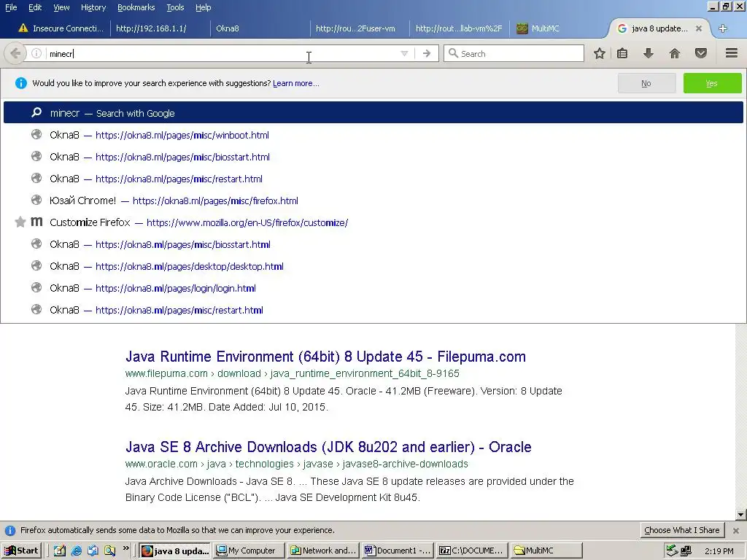This screenshot has height=560, width=747.
Task: Open the Learn more link
Action: click(x=296, y=83)
